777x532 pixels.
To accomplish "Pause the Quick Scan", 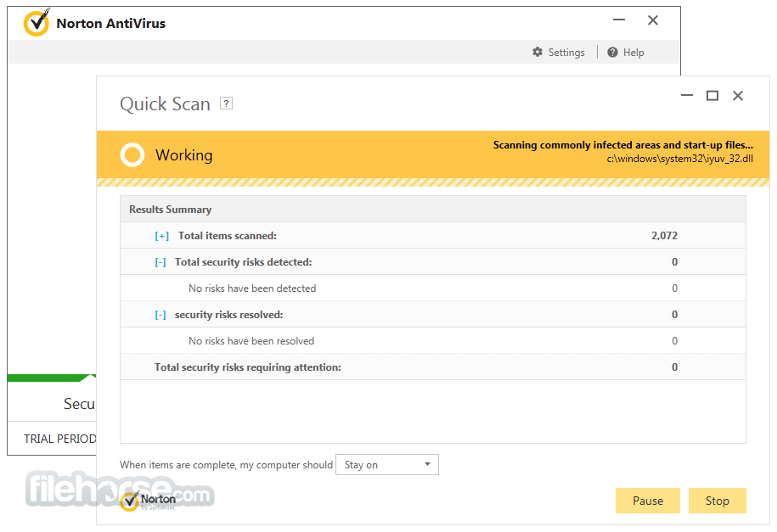I will point(648,501).
